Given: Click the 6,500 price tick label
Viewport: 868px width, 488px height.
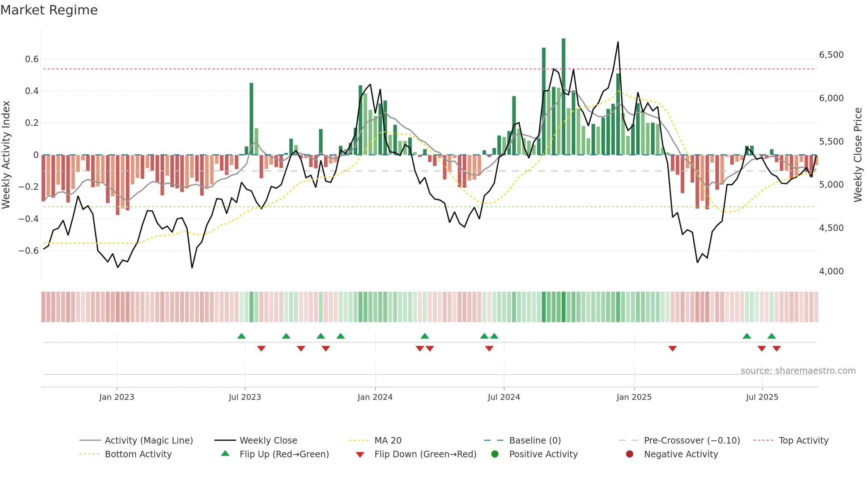Looking at the screenshot, I should tap(831, 55).
